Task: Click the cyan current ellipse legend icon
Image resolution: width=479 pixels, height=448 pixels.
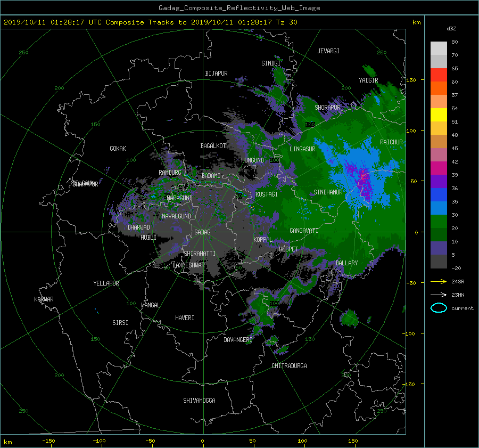Action: [x=439, y=308]
